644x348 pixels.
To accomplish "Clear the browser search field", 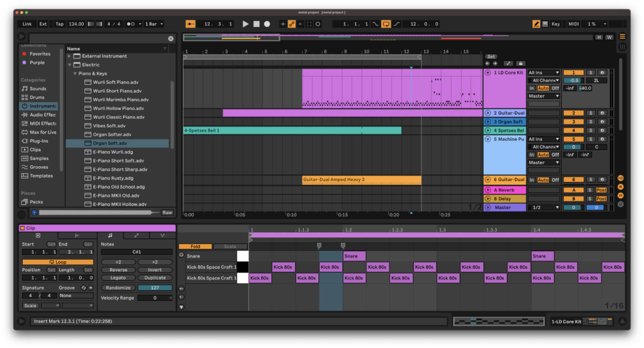I will tap(171, 38).
